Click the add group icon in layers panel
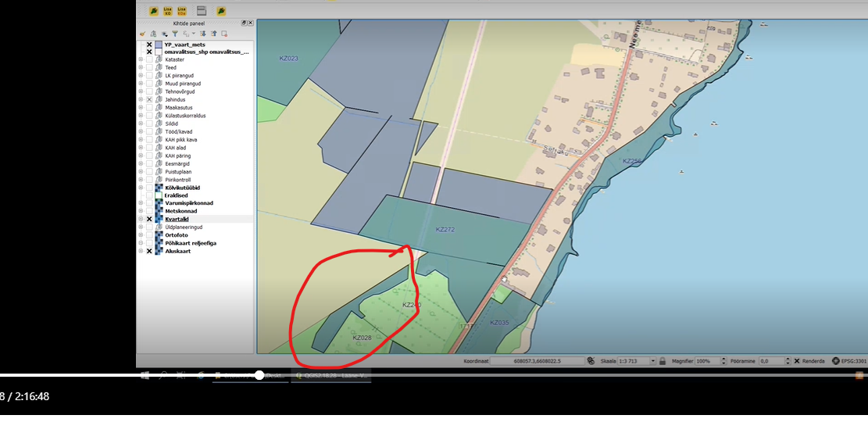The image size is (868, 433). 153,34
